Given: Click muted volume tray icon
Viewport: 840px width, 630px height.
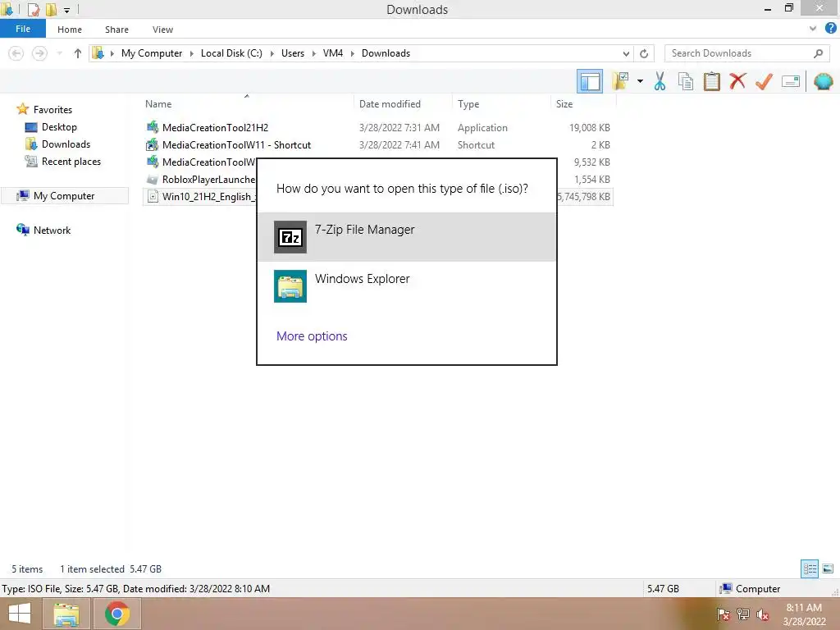Looking at the screenshot, I should click(x=762, y=614).
